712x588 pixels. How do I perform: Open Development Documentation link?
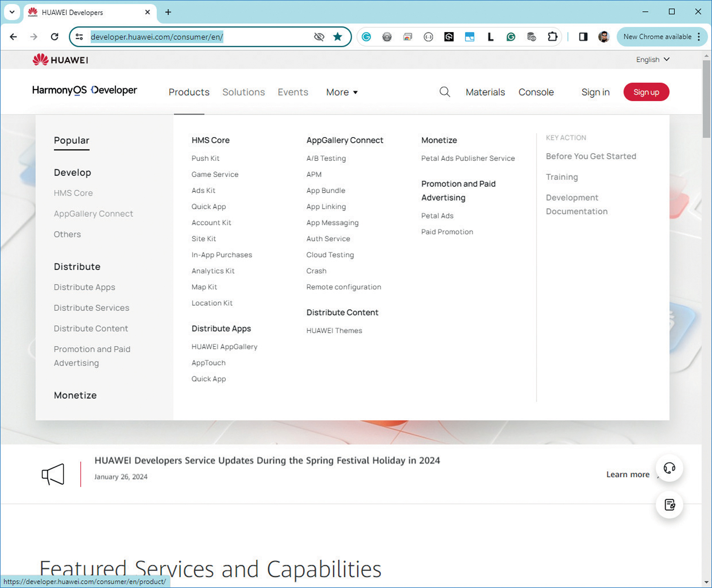point(576,204)
